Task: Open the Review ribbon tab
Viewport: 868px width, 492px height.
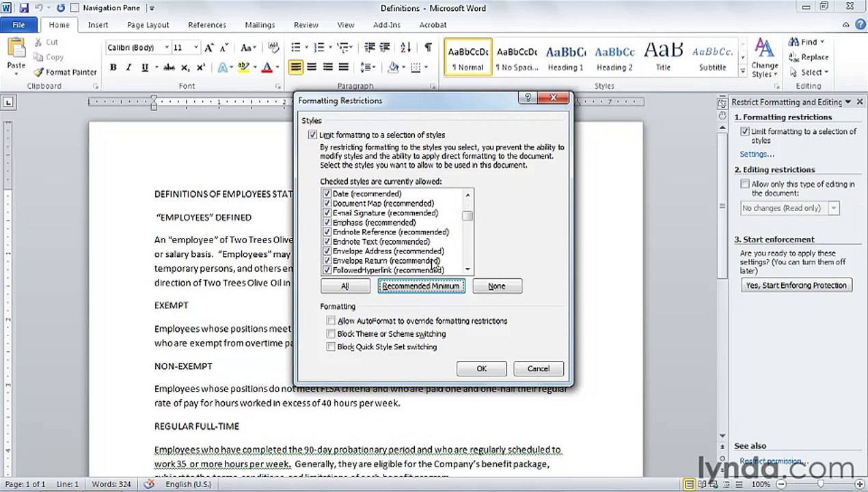Action: (306, 25)
